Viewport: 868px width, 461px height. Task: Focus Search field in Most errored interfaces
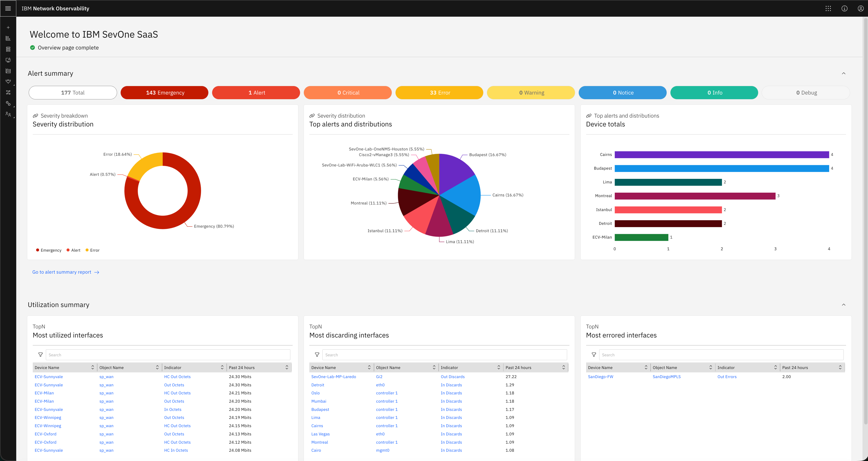(x=721, y=355)
